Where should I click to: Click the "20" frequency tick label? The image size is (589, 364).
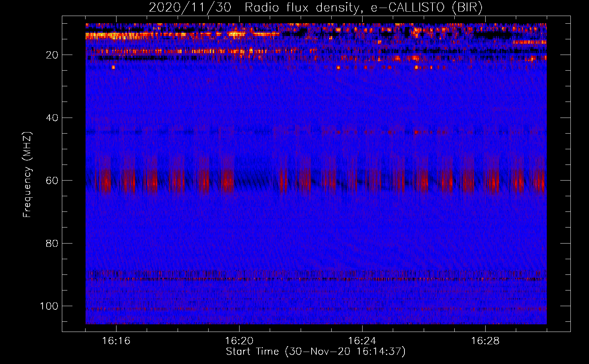pos(52,55)
